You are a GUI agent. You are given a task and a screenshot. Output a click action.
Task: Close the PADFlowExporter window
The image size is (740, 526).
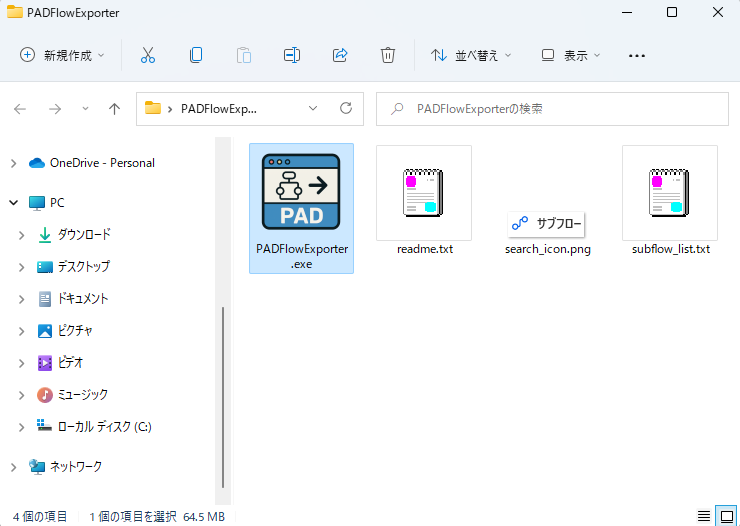pyautogui.click(x=718, y=12)
